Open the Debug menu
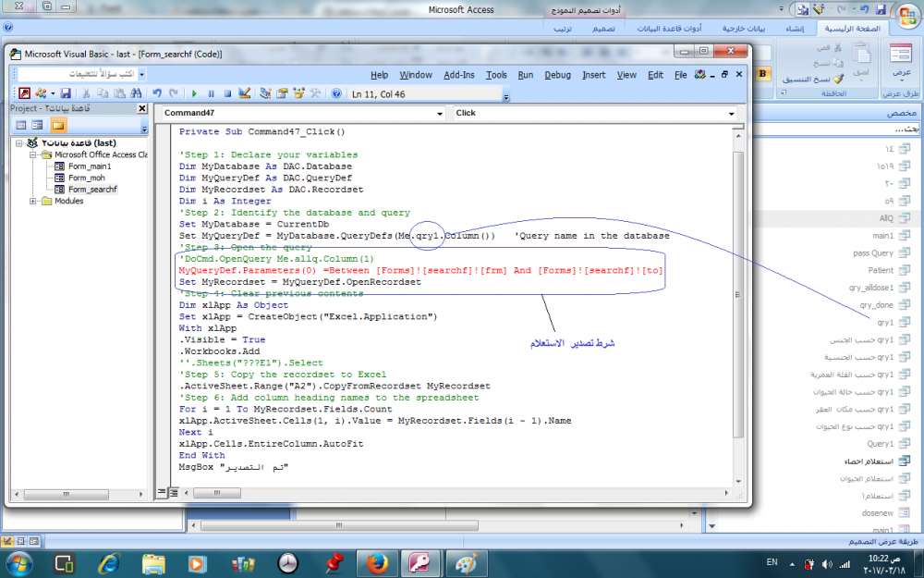Image resolution: width=924 pixels, height=578 pixels. click(x=557, y=75)
